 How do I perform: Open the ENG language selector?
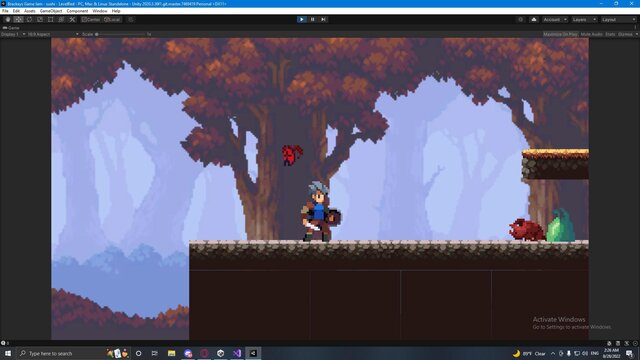coord(595,353)
